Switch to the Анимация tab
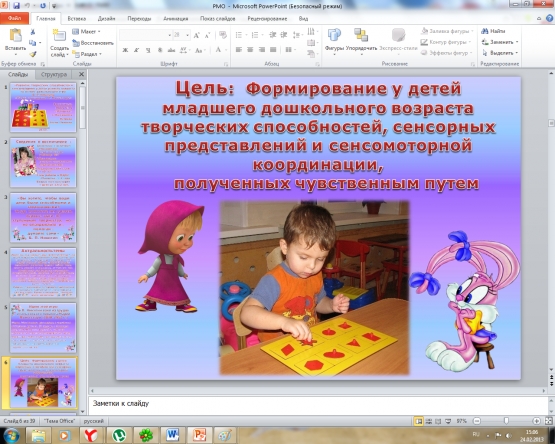 click(x=176, y=19)
